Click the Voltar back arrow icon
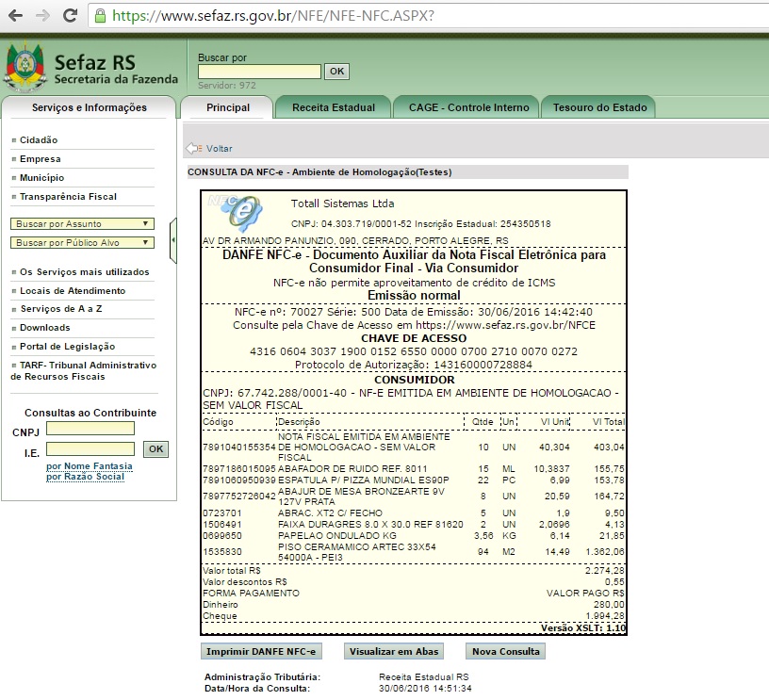This screenshot has height=700, width=769. pyautogui.click(x=194, y=148)
